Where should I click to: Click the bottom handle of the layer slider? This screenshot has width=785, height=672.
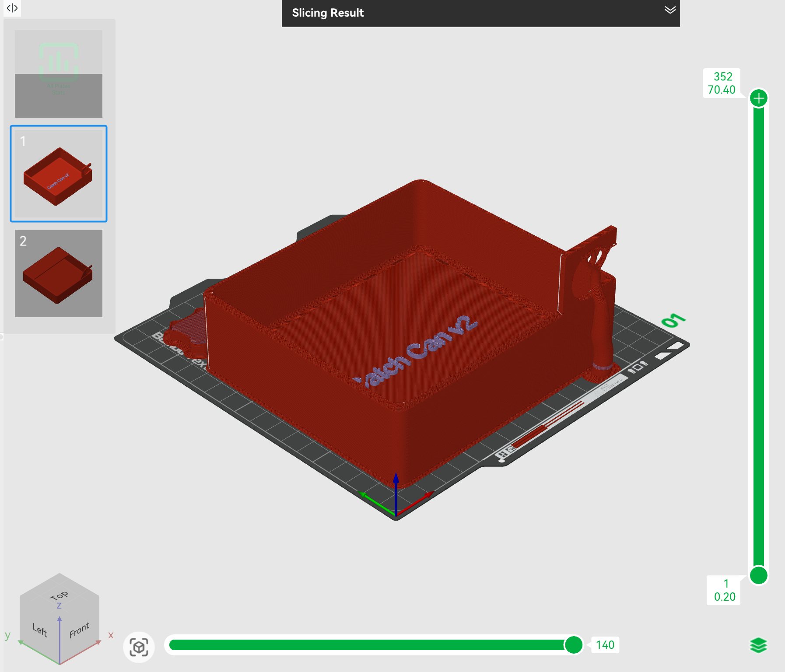(759, 575)
